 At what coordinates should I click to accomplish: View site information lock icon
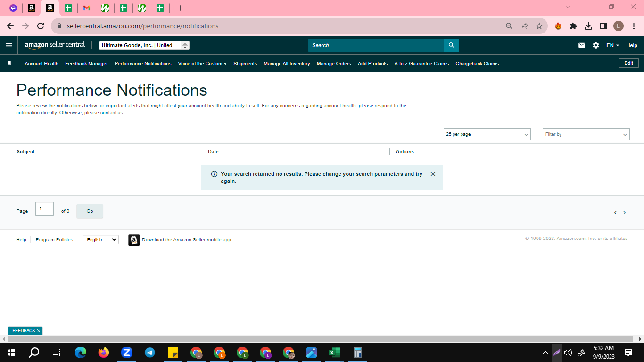click(59, 26)
